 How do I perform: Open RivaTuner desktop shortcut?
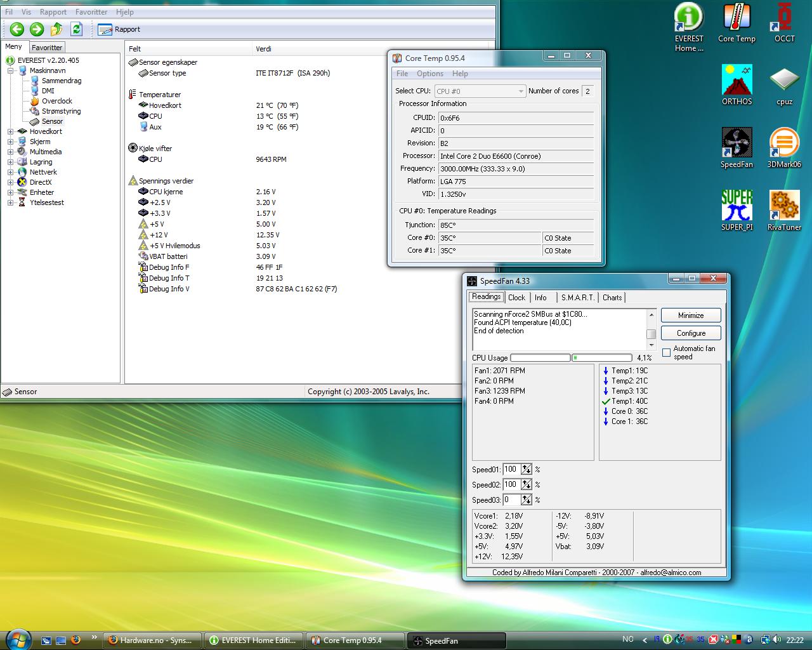pos(784,211)
